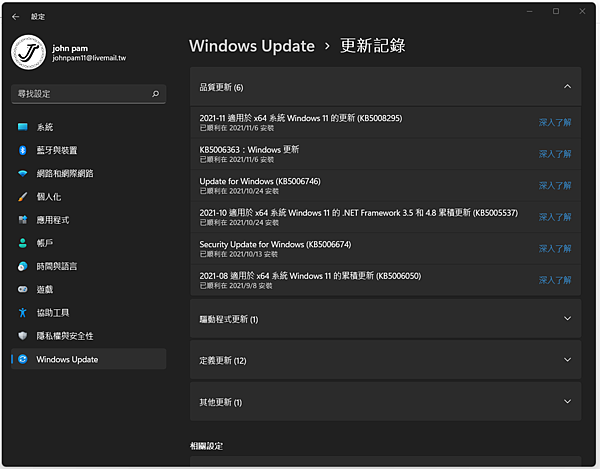Click the 帳戶 person icon
The width and height of the screenshot is (600, 469).
(23, 243)
